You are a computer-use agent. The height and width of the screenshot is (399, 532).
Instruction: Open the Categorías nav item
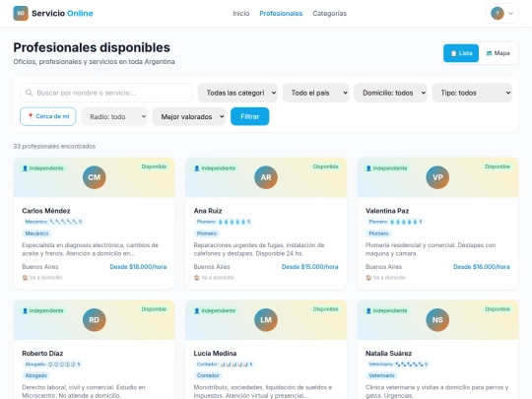329,13
